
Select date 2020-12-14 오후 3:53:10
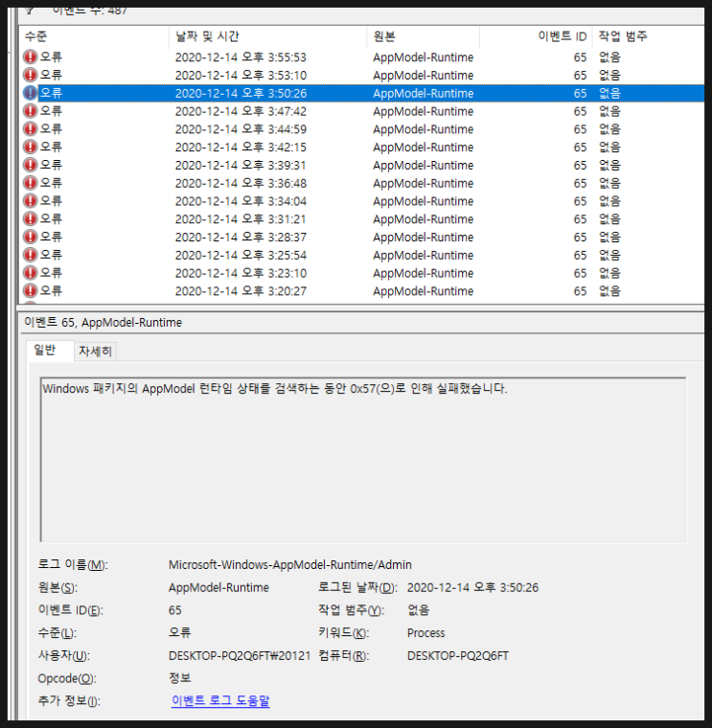point(241,76)
